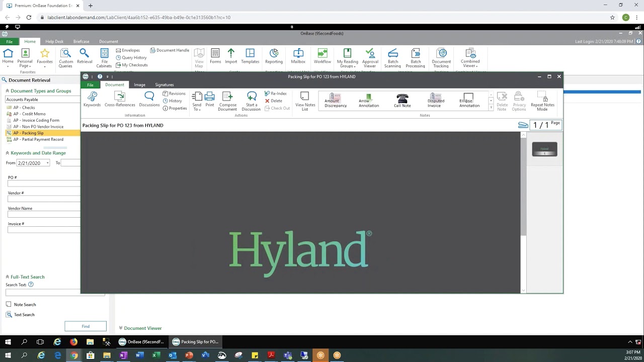This screenshot has height=362, width=644.
Task: Expand the Notes gallery more arrow
Action: (x=491, y=108)
